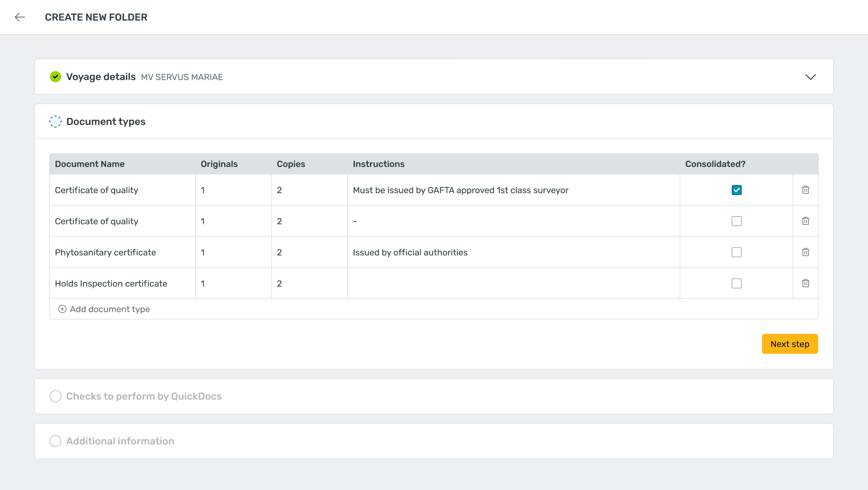The height and width of the screenshot is (490, 868).
Task: Click copies value for Phytosanitary certificate
Action: click(x=279, y=252)
